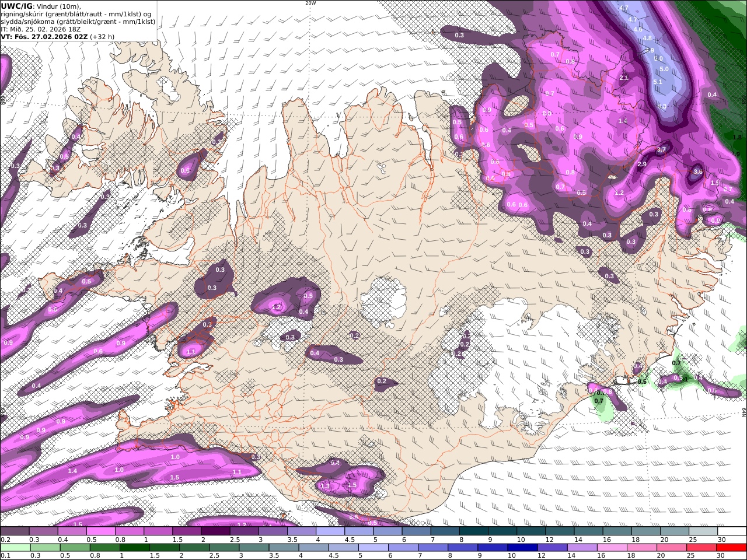Click the 30 label under upper scale
The image size is (747, 560).
pos(721,540)
